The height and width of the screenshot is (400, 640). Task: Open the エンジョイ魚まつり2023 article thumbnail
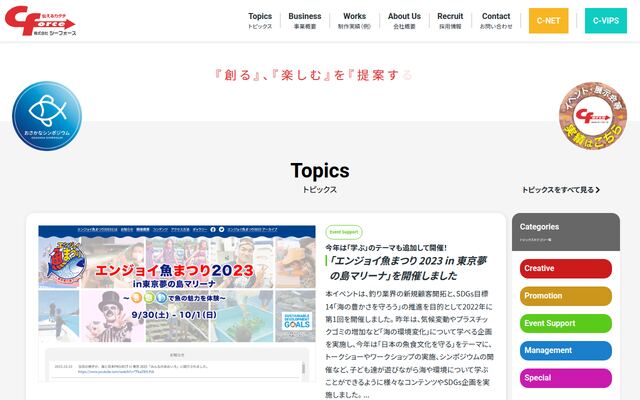click(x=177, y=304)
